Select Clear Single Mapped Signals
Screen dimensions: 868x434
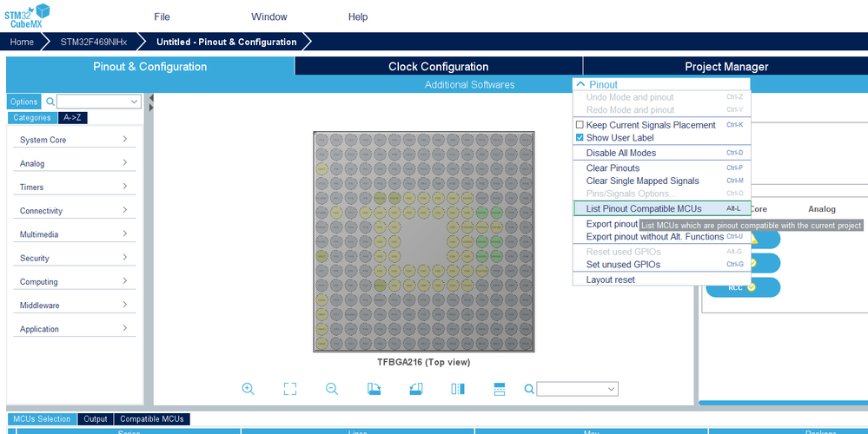pos(661,181)
